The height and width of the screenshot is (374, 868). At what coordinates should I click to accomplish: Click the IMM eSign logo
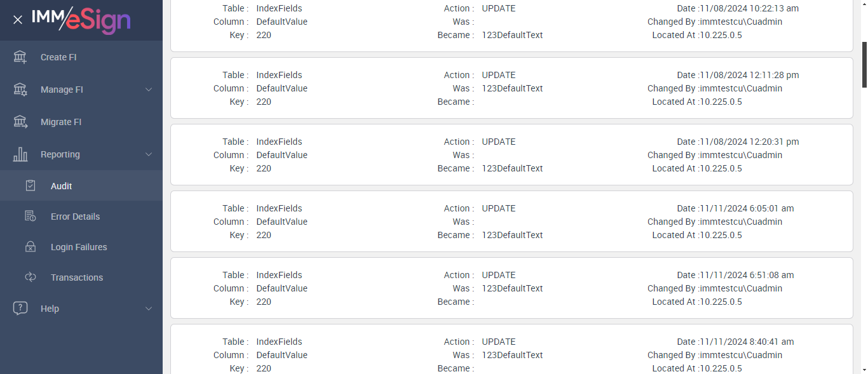81,20
